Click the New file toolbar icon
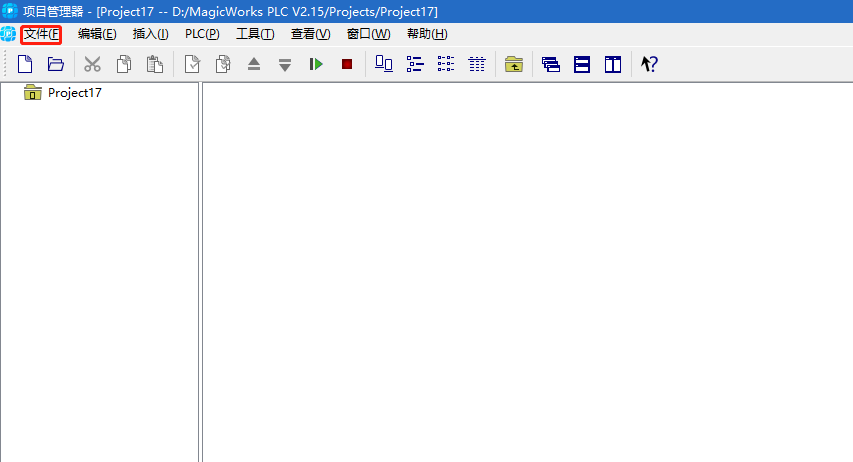 click(25, 64)
